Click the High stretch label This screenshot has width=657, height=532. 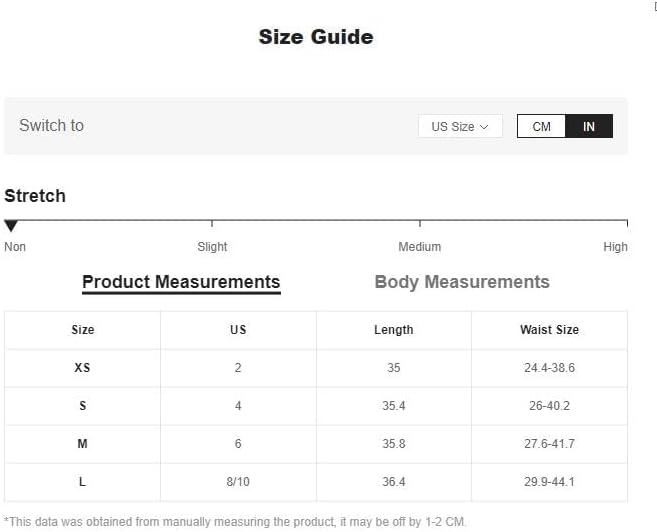(615, 247)
